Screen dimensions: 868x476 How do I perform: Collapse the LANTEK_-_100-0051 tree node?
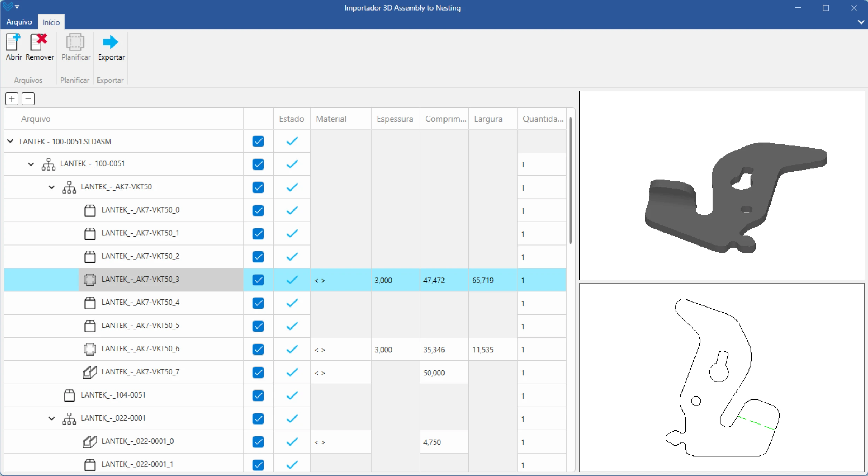coord(31,164)
